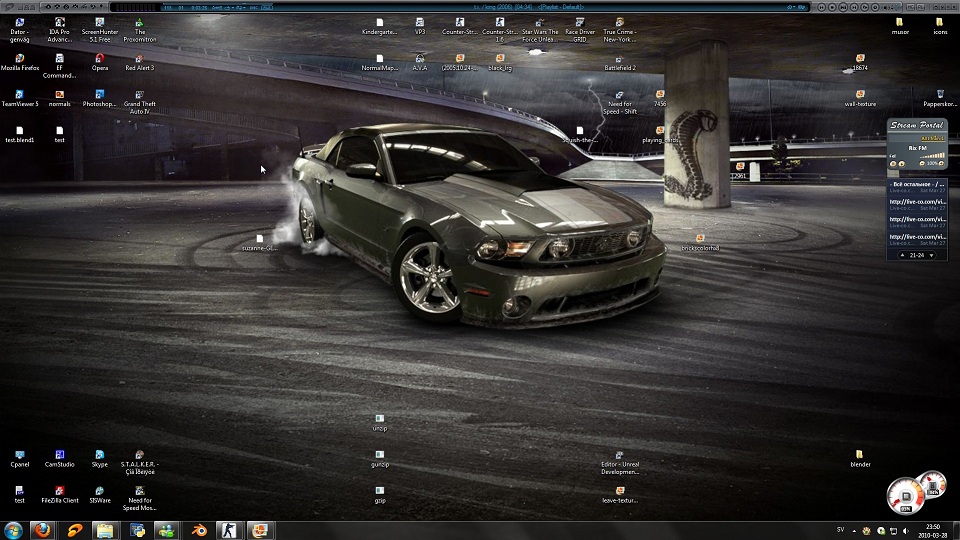
Task: Open the Battlefield 2 desktop shortcut
Action: (x=620, y=58)
